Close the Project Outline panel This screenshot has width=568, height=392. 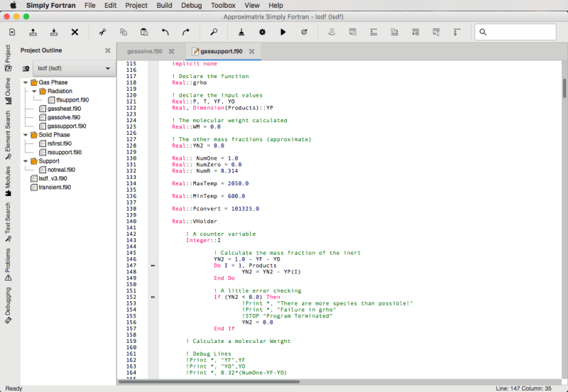[x=108, y=50]
